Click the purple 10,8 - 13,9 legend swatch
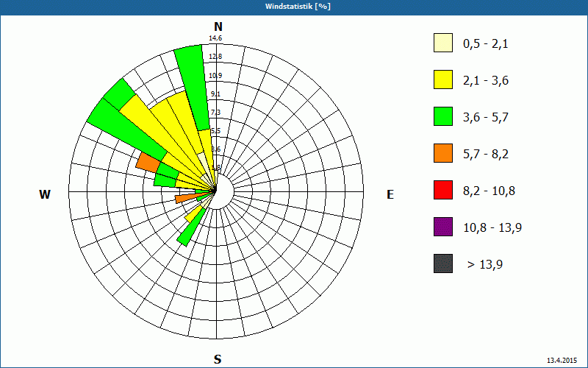The width and height of the screenshot is (588, 368). (x=443, y=227)
